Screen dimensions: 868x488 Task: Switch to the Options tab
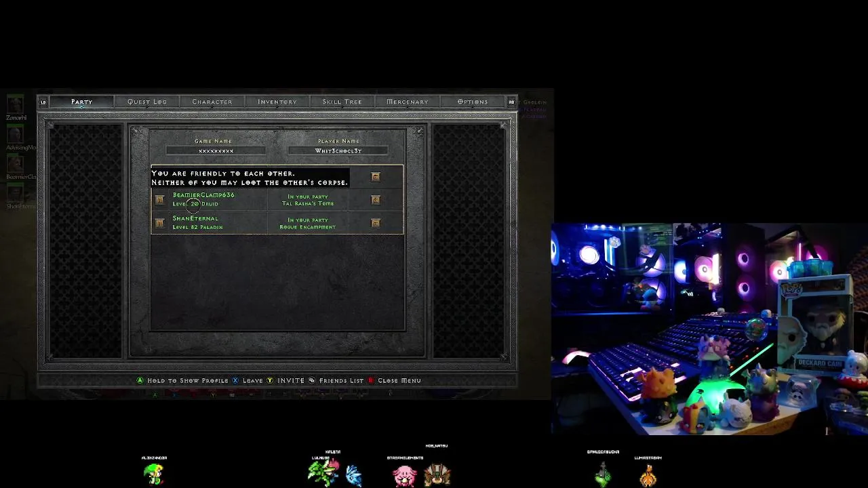point(473,102)
